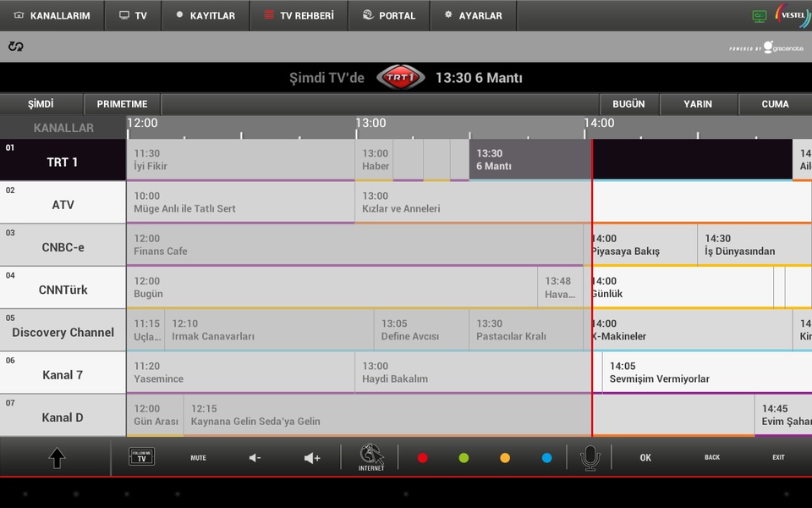Viewport: 812px width, 508px height.
Task: Tap the yellow color button
Action: point(505,458)
